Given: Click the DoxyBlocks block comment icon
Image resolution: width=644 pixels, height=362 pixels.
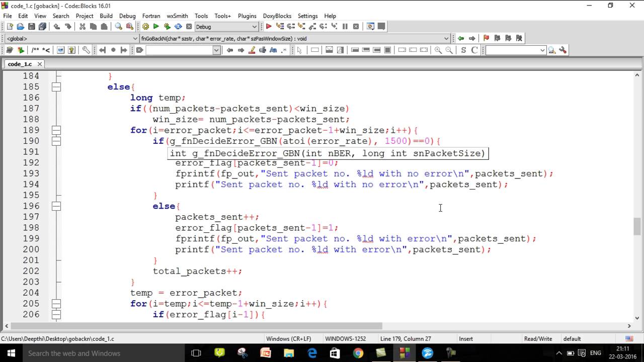Looking at the screenshot, I should 35,50.
